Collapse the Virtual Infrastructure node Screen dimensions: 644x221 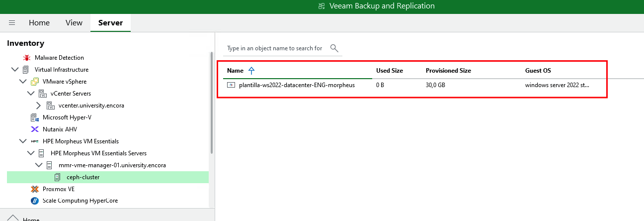[x=14, y=70]
